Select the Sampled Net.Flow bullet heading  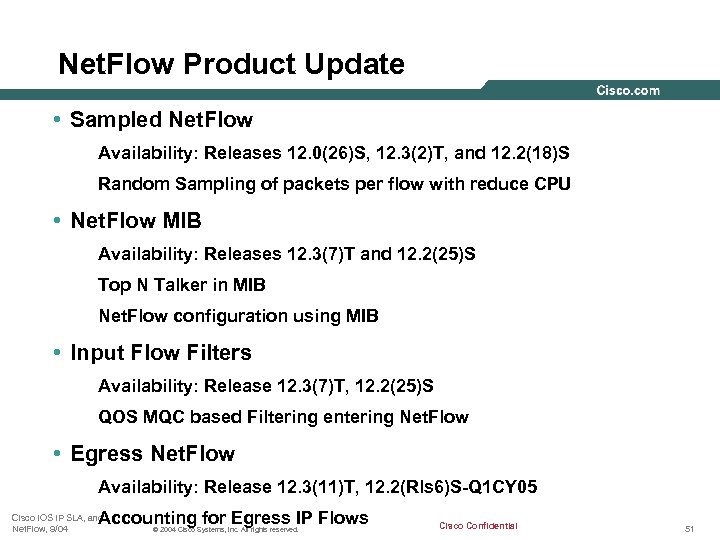tap(162, 121)
